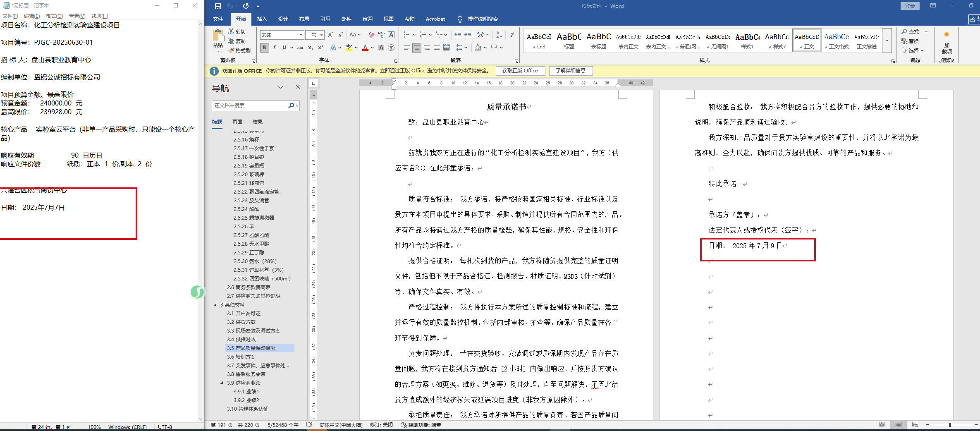Click the Increase Indent icon
This screenshot has height=431, width=980.
(x=467, y=35)
